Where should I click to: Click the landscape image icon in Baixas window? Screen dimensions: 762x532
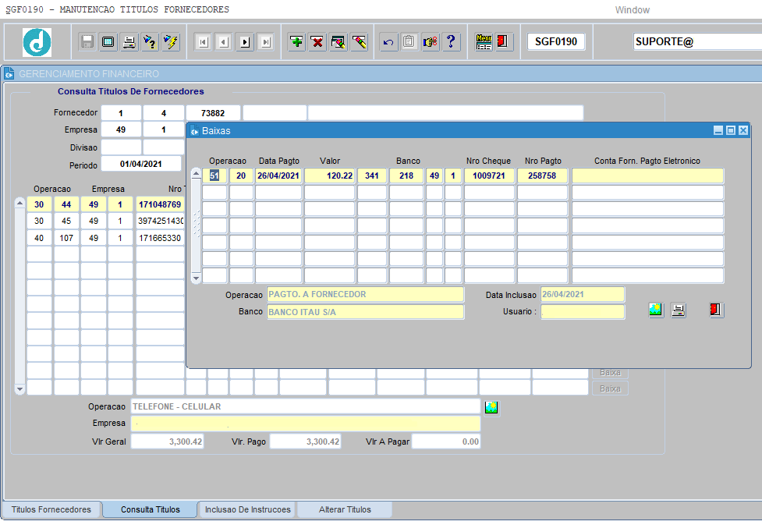tap(656, 310)
